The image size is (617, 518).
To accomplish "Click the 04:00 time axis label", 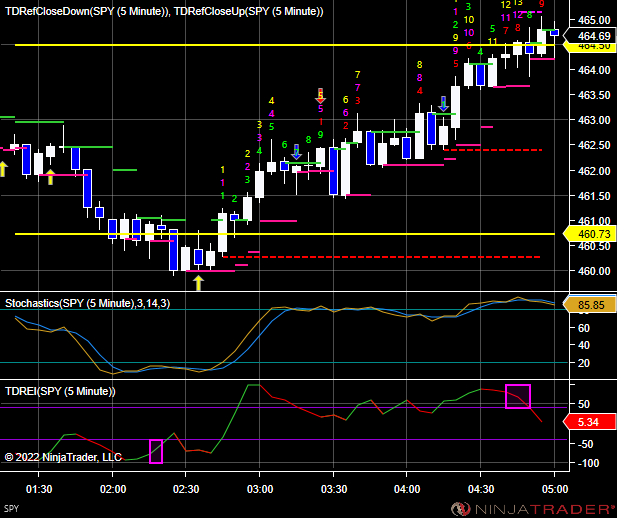I will click(407, 489).
